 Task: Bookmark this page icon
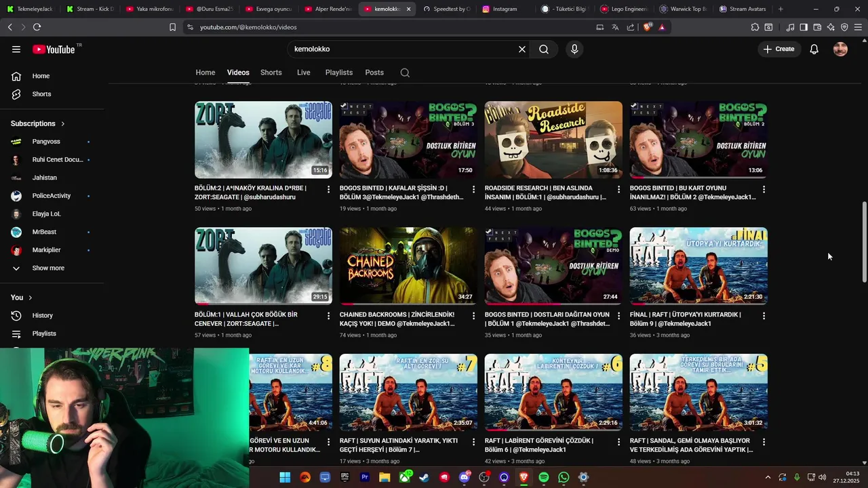point(172,27)
